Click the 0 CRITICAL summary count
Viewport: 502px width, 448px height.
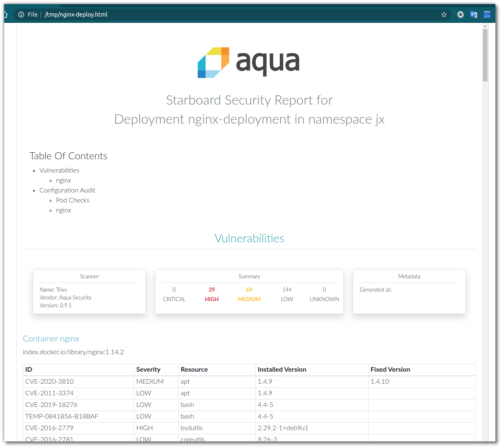[x=174, y=294]
